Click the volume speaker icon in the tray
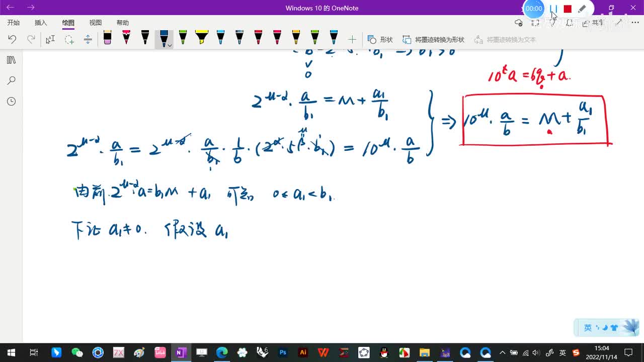 coord(537,352)
